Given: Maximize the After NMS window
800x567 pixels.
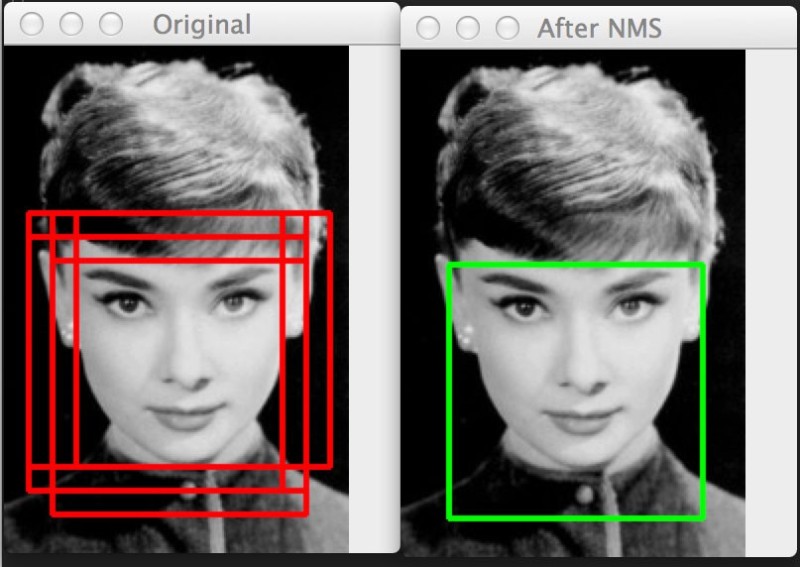Looking at the screenshot, I should [x=508, y=28].
